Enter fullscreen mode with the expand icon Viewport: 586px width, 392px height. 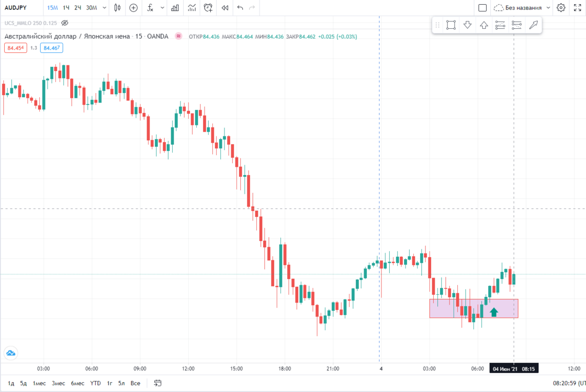click(578, 7)
